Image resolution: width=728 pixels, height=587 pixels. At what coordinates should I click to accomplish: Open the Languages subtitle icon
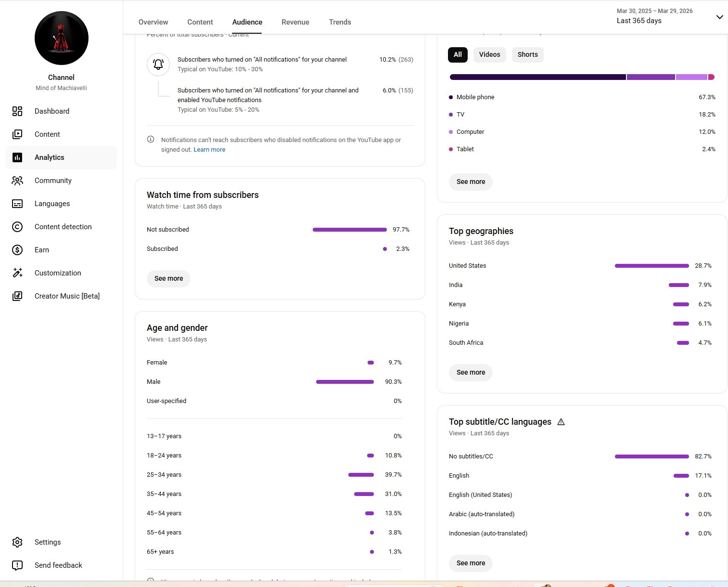pyautogui.click(x=17, y=204)
